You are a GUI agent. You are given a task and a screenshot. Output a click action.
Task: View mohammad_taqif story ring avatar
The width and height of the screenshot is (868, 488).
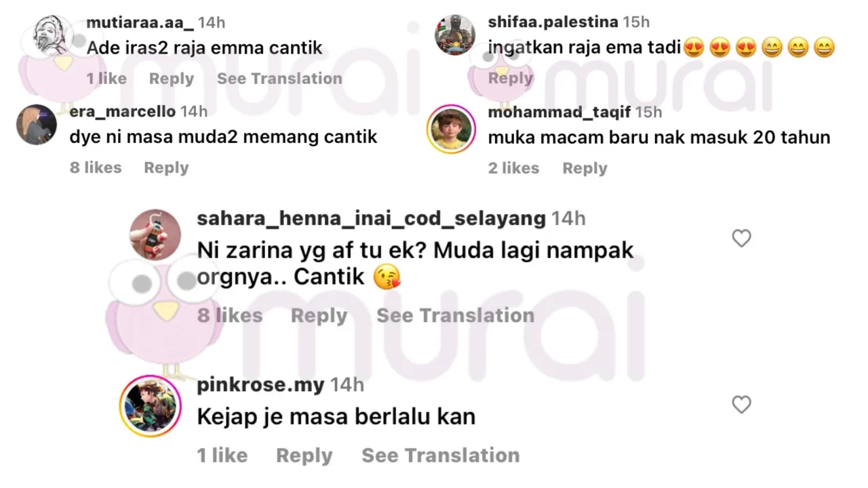450,128
